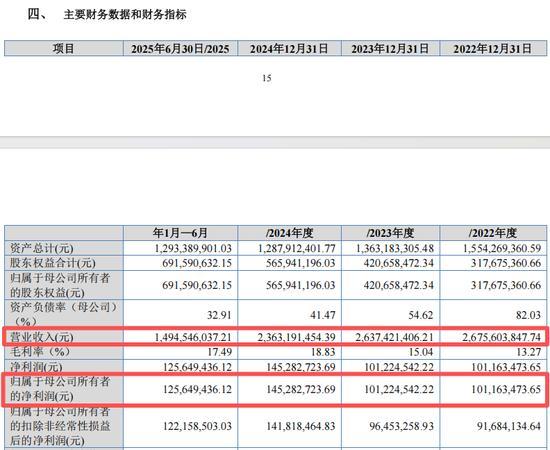Click the revenue value 2,363,191,454.39

click(x=297, y=337)
